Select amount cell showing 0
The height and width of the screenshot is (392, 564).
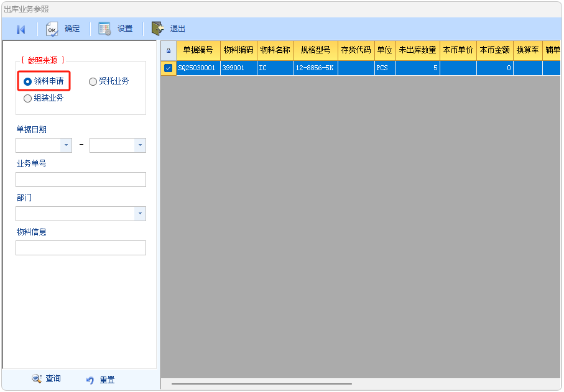pos(495,68)
